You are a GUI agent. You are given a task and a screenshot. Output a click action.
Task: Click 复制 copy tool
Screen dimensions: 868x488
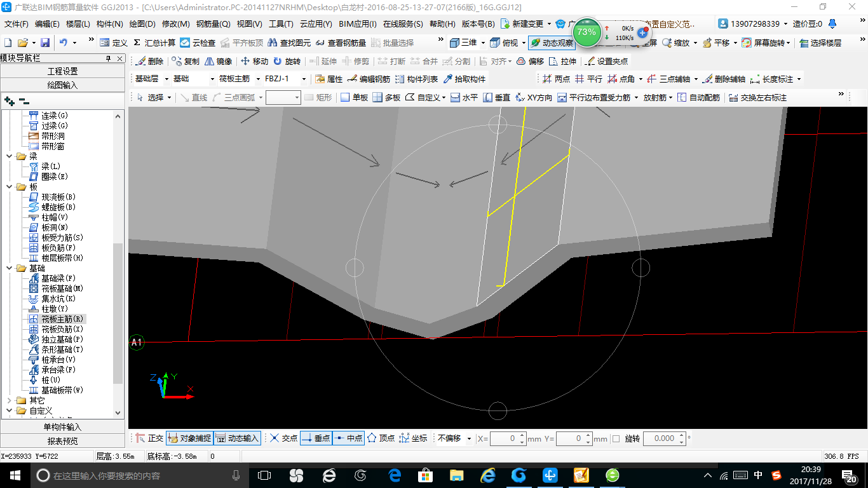(x=186, y=62)
